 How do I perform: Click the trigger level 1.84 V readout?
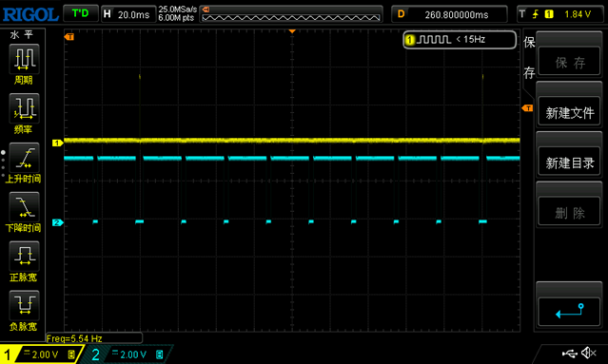578,14
